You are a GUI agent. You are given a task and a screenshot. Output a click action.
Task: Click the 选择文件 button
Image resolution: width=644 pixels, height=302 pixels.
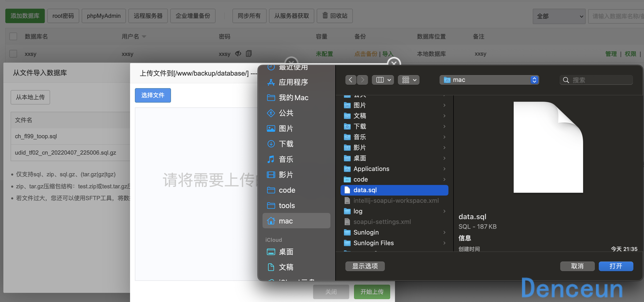[153, 95]
